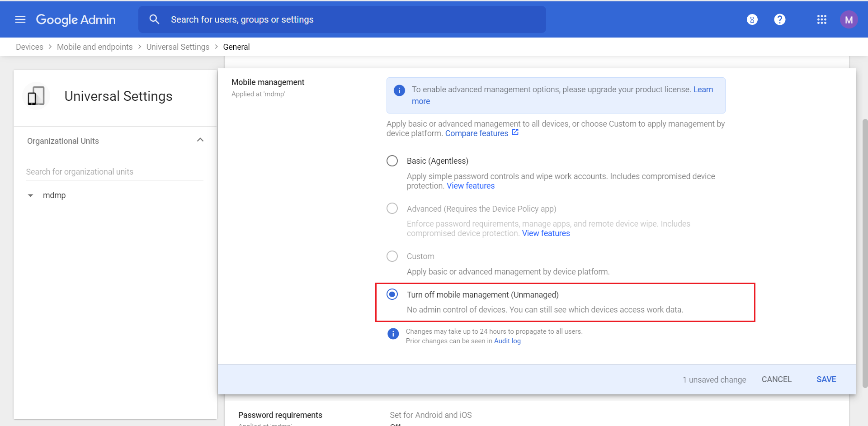868x426 pixels.
Task: Click the 'Set for Android and iOS' text
Action: pyautogui.click(x=431, y=415)
